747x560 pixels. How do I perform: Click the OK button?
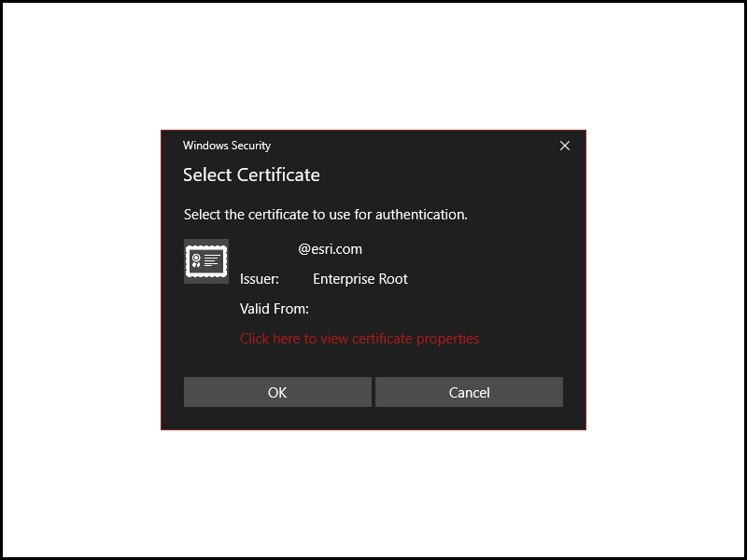click(277, 392)
